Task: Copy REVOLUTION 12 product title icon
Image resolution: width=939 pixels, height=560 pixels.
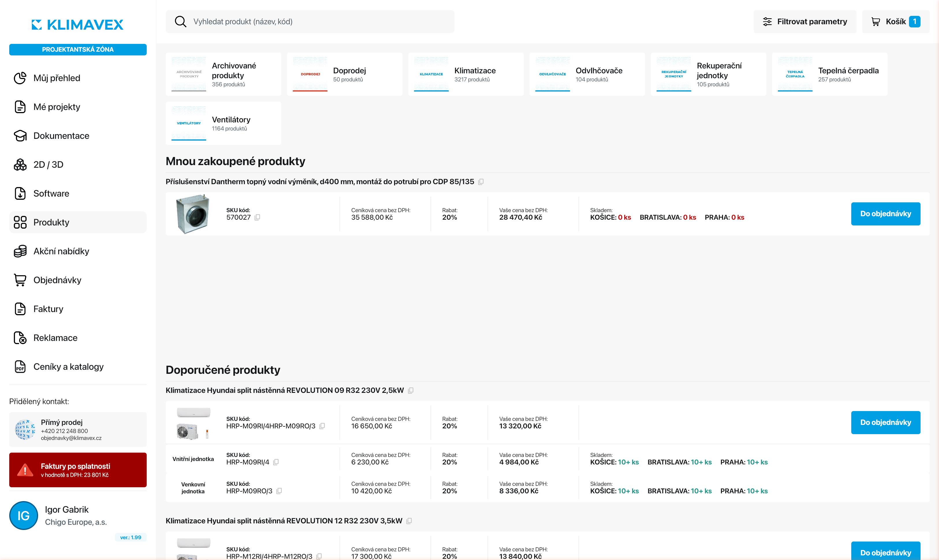Action: (409, 521)
